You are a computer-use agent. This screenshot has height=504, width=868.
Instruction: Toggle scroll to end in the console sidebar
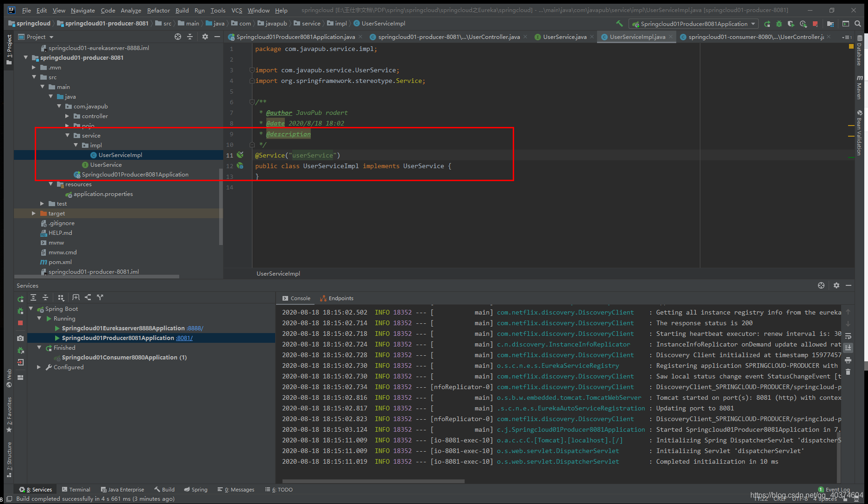coord(848,347)
